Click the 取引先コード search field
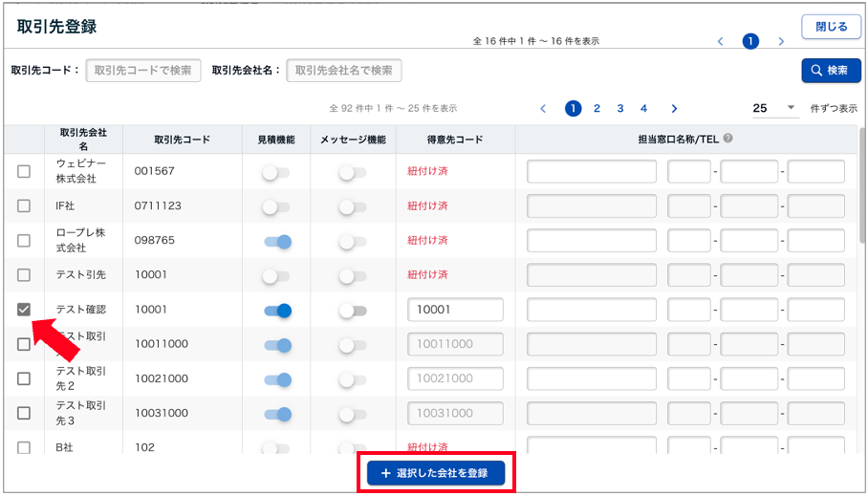Screen dimensions: 868x496 [143, 71]
